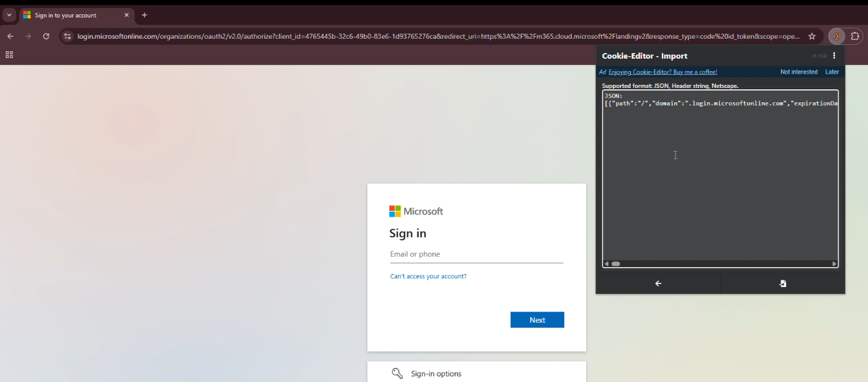The image size is (868, 382).
Task: Reload the current page
Action: 46,36
